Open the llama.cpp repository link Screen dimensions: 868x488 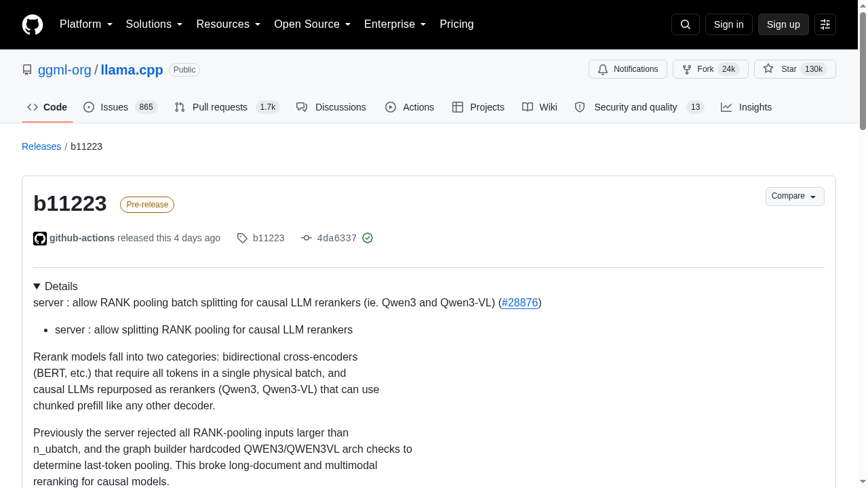(x=132, y=70)
